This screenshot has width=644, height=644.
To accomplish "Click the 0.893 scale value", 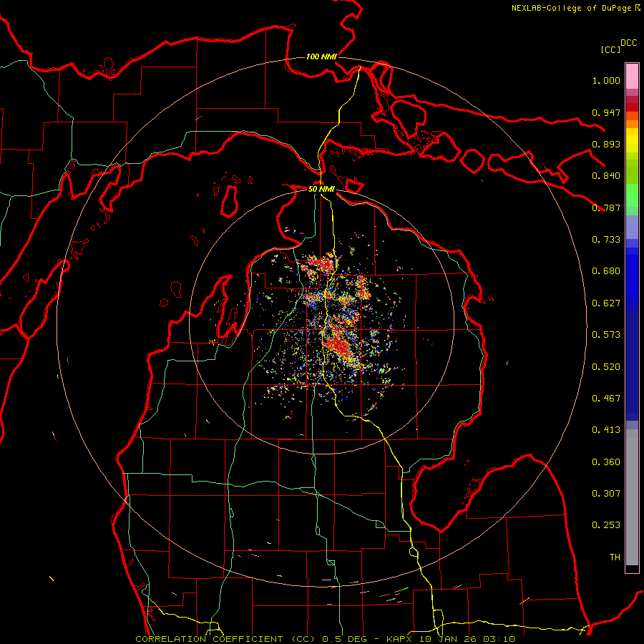I will (x=606, y=144).
